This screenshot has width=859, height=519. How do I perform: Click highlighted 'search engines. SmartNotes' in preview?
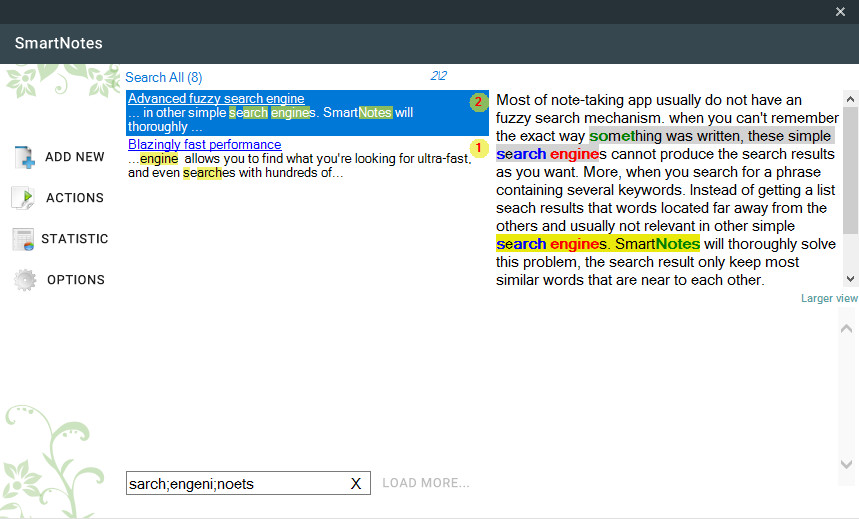[x=598, y=244]
